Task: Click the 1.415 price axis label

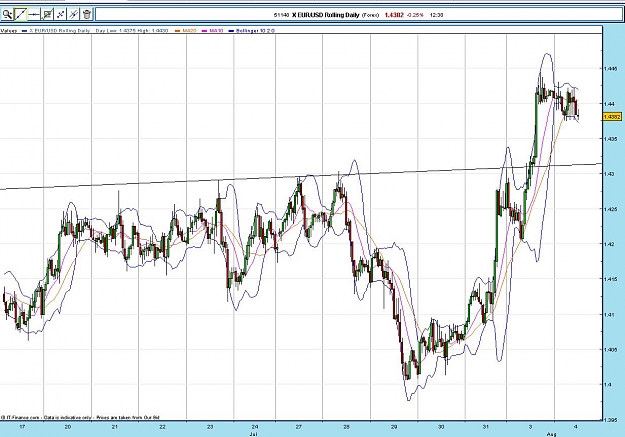Action: (x=610, y=279)
